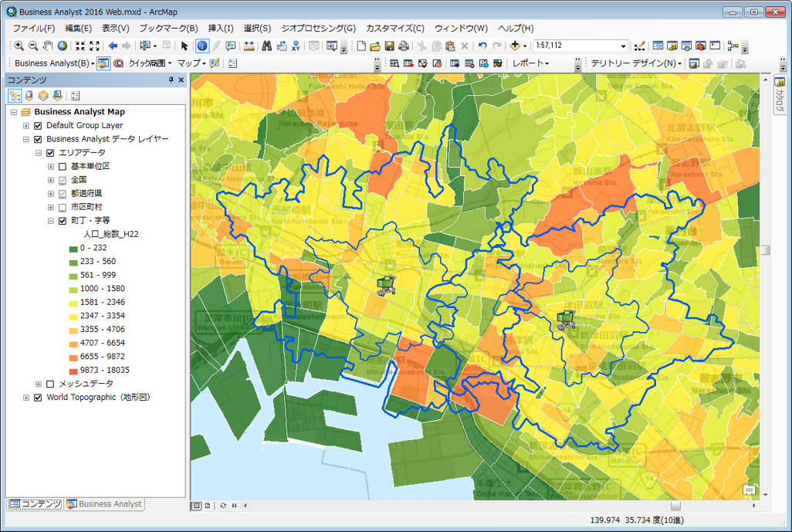This screenshot has width=792, height=532.
Task: Expand the Default Group Layer node
Action: [25, 126]
